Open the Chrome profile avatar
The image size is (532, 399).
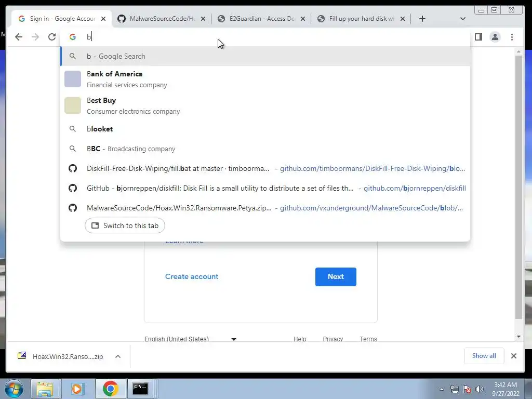(x=495, y=37)
